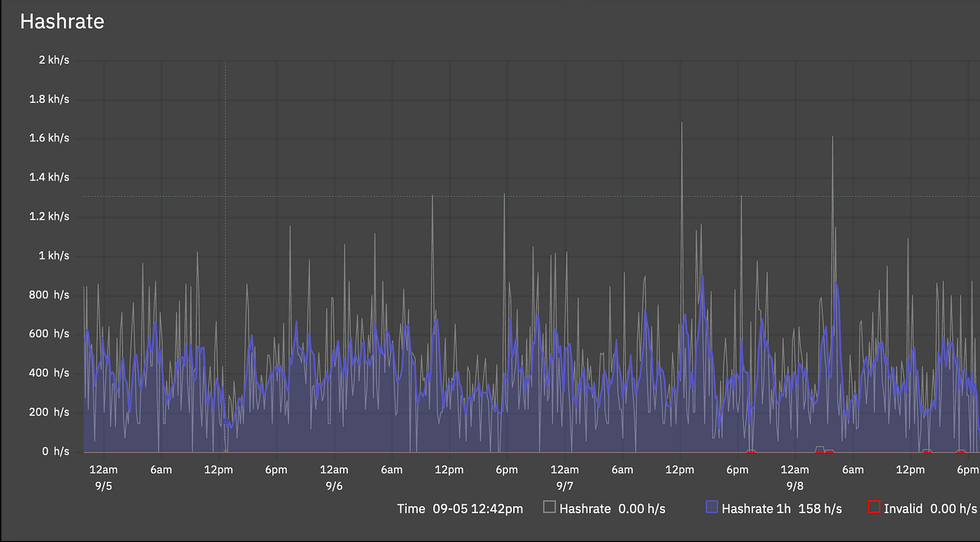Click the '1.8 kh/s' y-axis label

[x=49, y=99]
